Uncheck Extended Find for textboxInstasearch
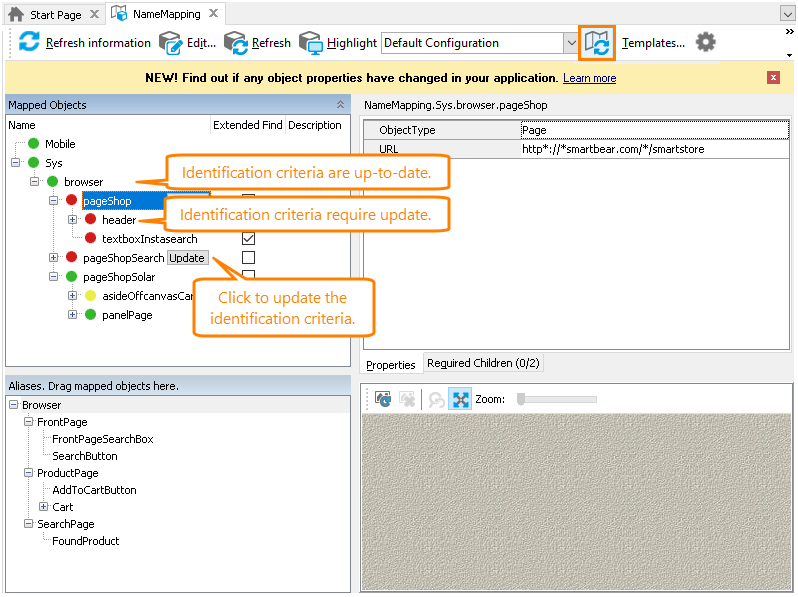 (248, 239)
